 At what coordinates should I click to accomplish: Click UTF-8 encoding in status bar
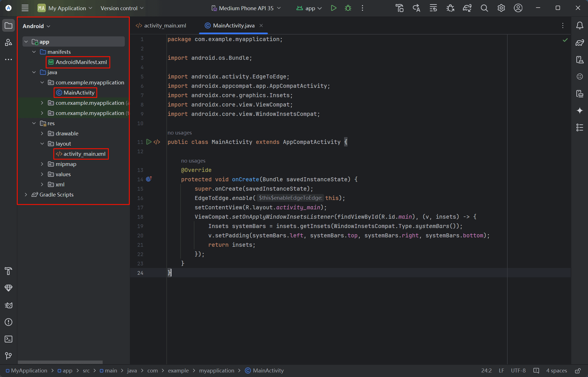pyautogui.click(x=518, y=370)
